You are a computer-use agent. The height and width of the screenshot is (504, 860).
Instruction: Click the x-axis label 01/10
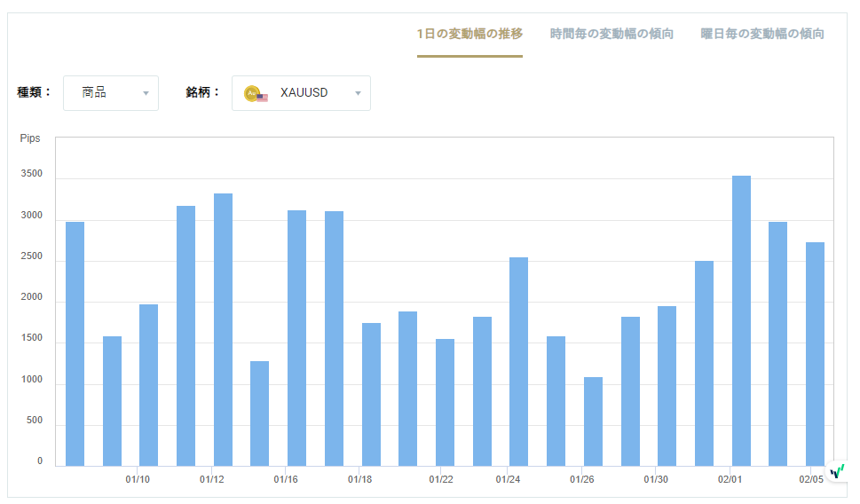tap(138, 480)
